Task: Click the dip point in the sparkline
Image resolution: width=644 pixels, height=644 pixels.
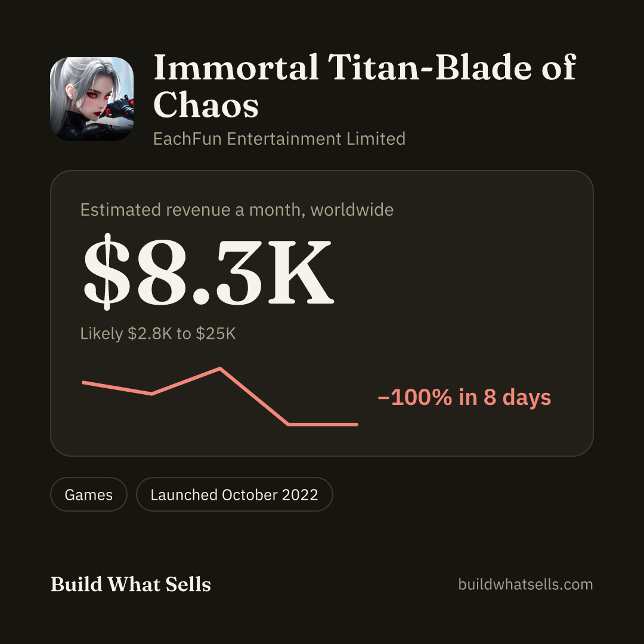Action: pos(151,394)
